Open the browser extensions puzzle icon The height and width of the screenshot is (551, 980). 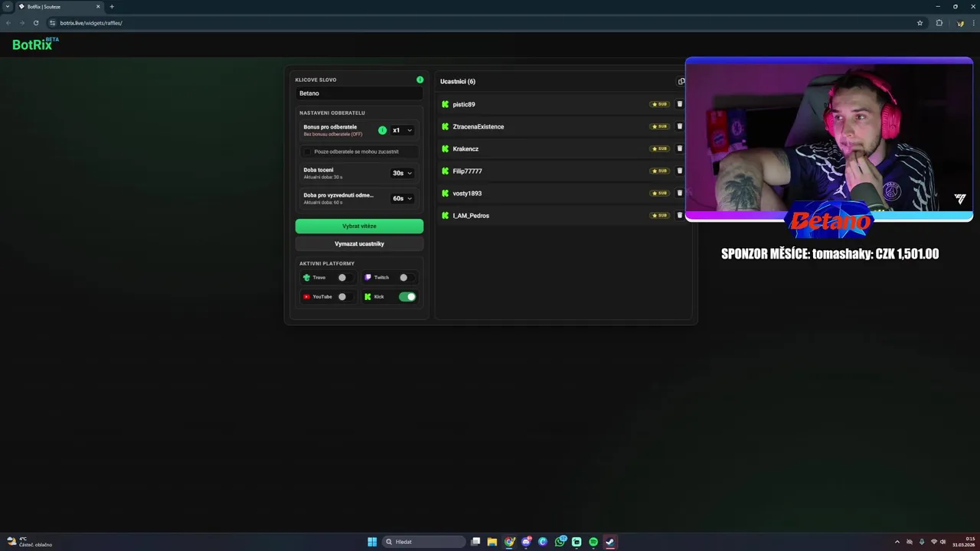point(939,23)
